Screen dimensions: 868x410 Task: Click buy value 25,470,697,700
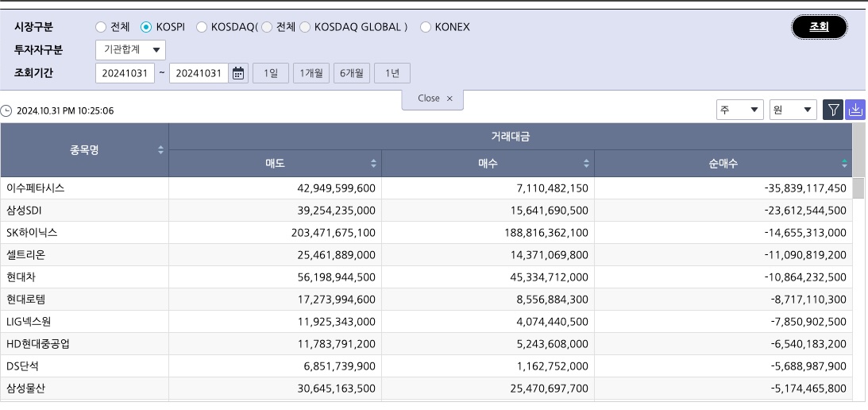(549, 389)
